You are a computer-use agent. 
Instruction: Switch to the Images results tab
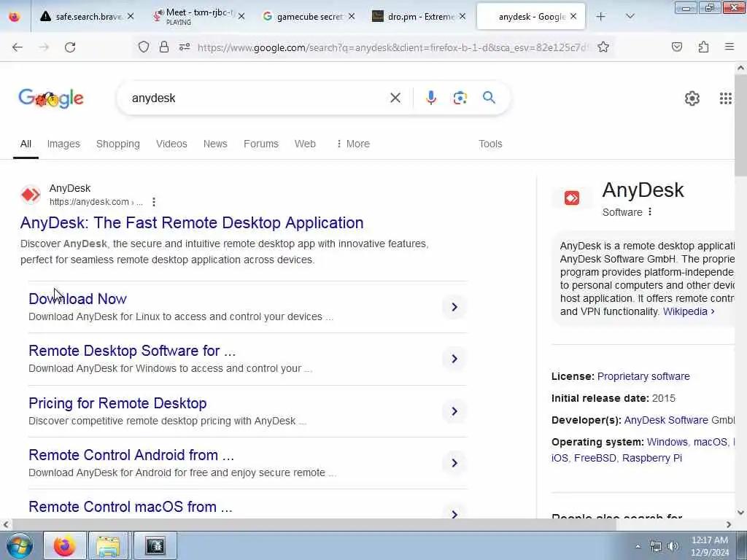63,144
